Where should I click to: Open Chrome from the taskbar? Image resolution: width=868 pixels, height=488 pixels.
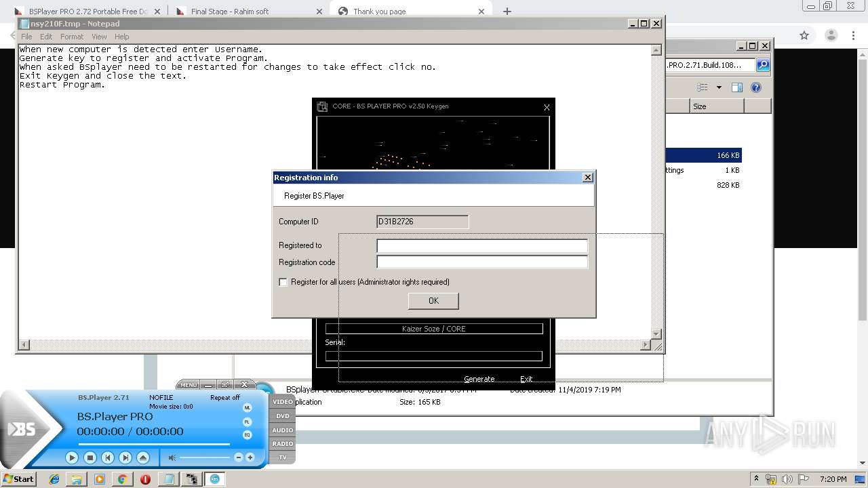(122, 479)
